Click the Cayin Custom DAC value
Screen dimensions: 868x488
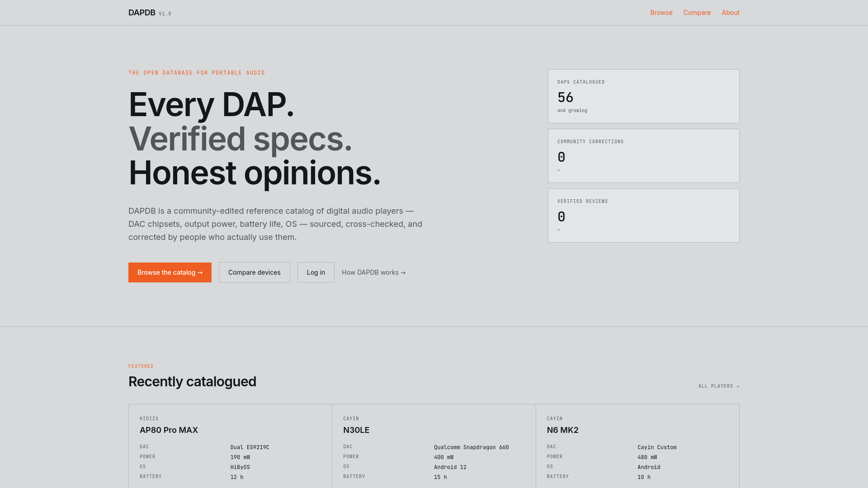pyautogui.click(x=657, y=447)
